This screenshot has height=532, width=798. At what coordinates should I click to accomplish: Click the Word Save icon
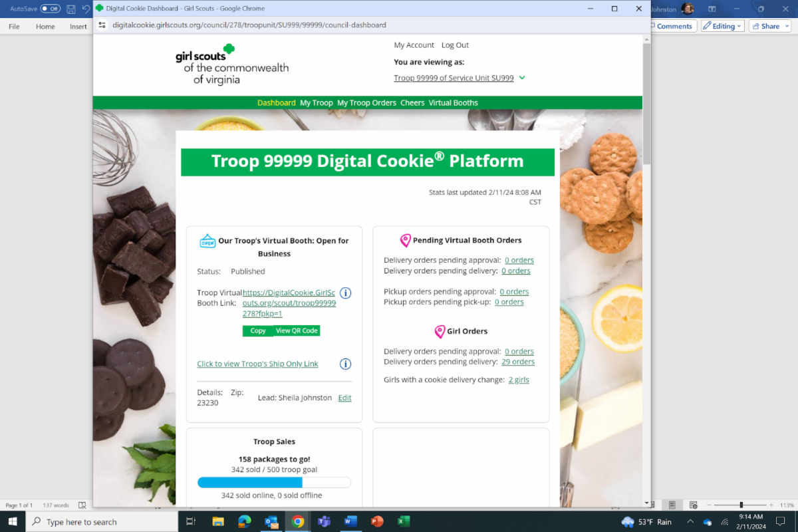point(70,9)
